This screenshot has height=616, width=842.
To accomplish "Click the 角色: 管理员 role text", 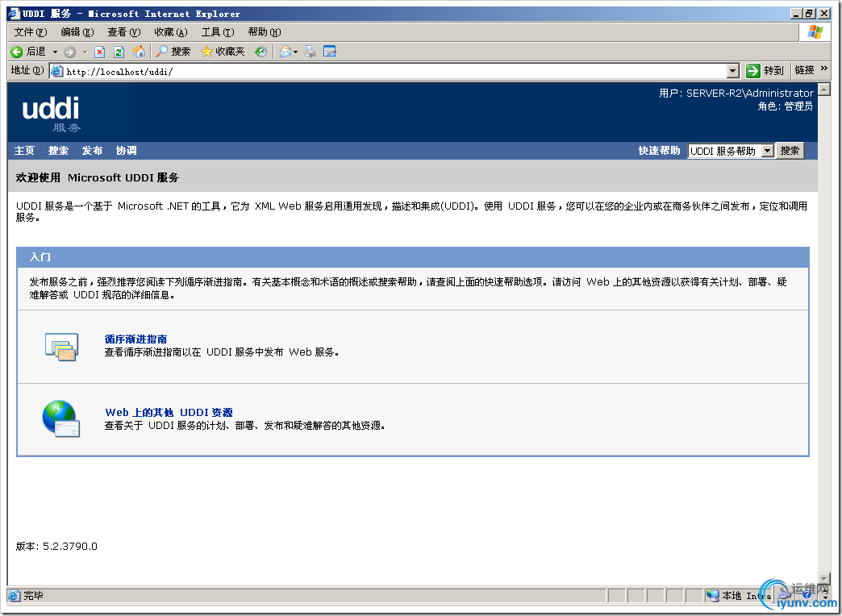I will click(x=785, y=106).
